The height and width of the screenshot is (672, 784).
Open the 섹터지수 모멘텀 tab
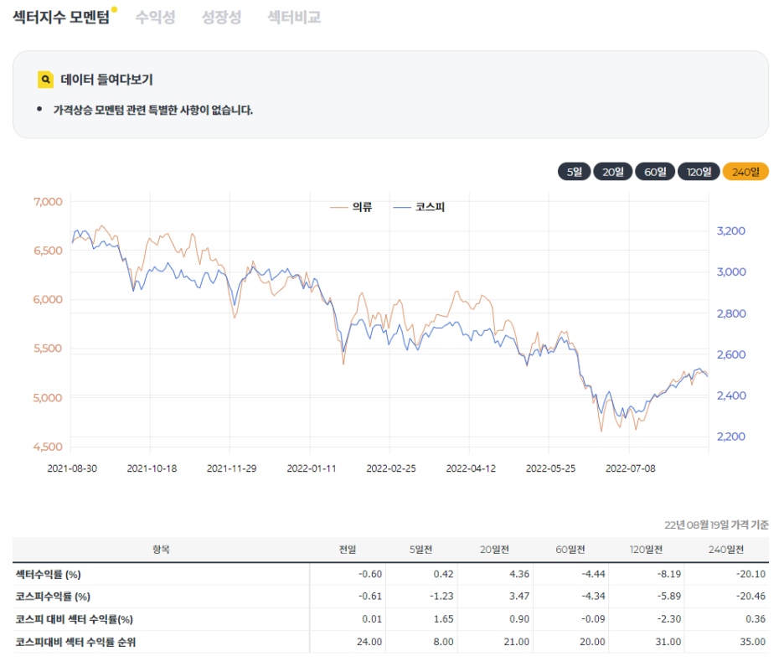(x=61, y=17)
